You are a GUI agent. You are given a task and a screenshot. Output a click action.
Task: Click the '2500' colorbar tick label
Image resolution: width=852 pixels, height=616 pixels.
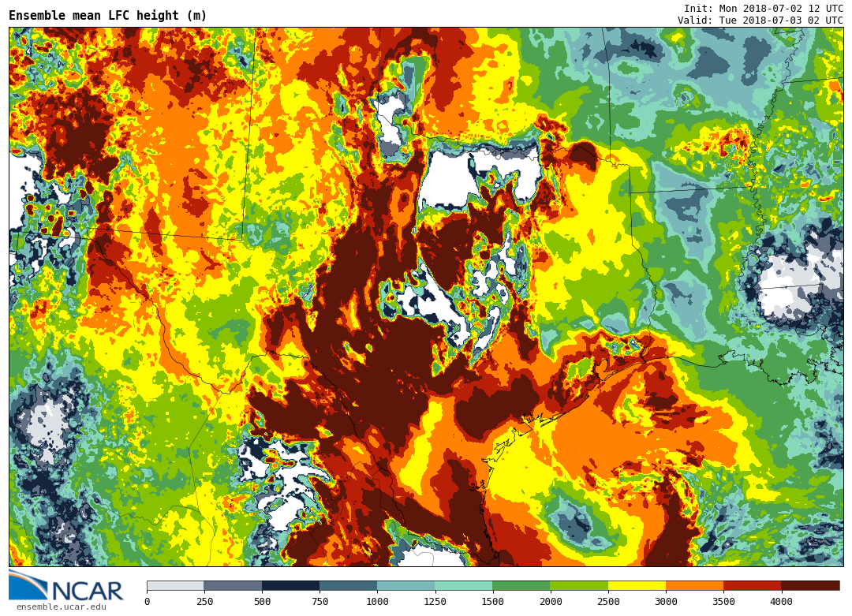coord(608,602)
